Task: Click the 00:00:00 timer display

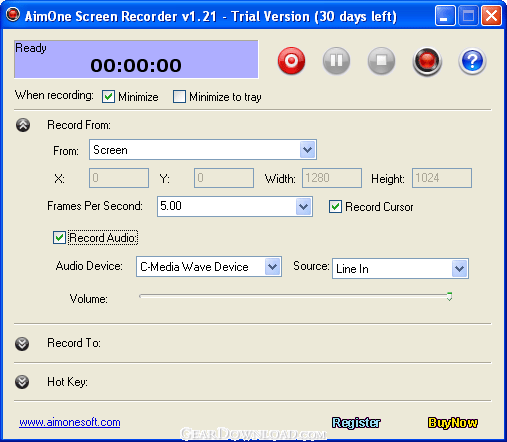Action: pos(136,65)
